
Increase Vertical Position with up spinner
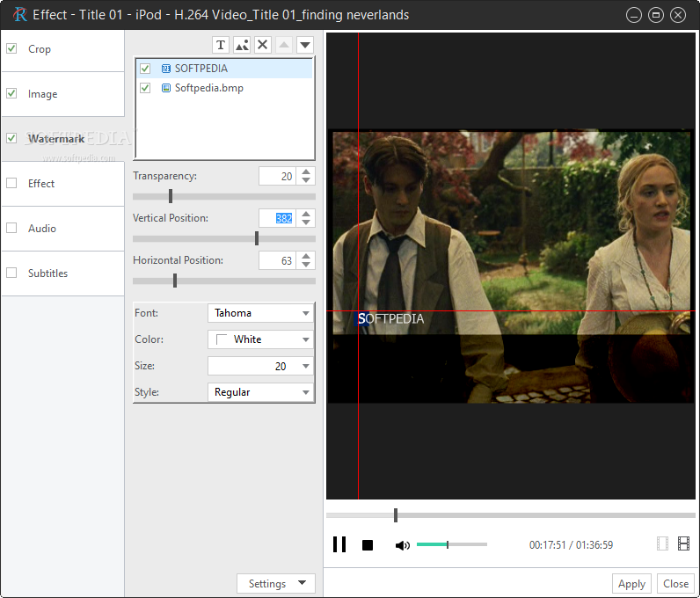[x=306, y=215]
